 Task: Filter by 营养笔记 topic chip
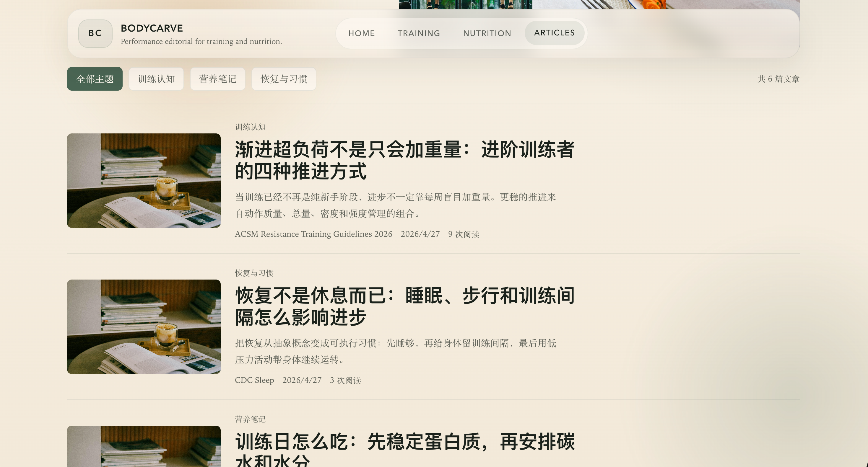(x=218, y=79)
